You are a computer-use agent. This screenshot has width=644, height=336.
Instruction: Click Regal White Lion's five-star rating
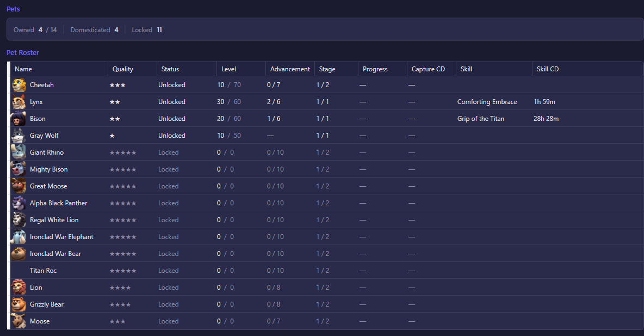pyautogui.click(x=123, y=220)
